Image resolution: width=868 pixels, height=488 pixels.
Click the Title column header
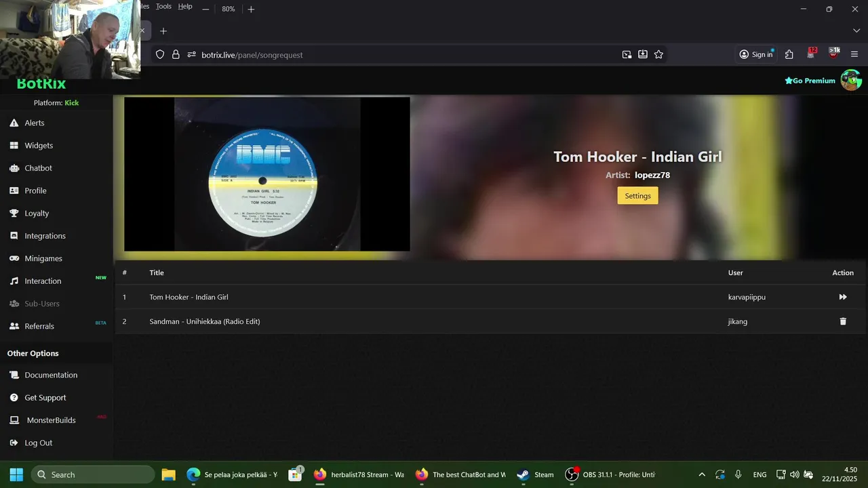click(157, 272)
